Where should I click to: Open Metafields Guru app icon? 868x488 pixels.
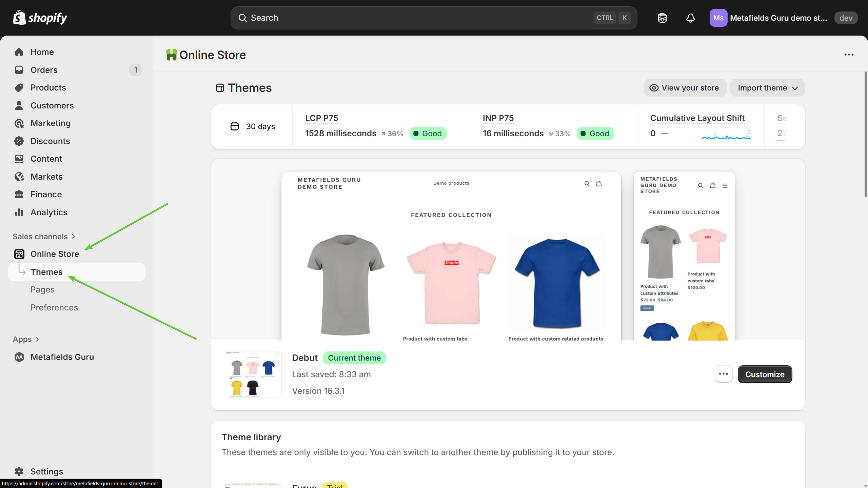(x=19, y=357)
